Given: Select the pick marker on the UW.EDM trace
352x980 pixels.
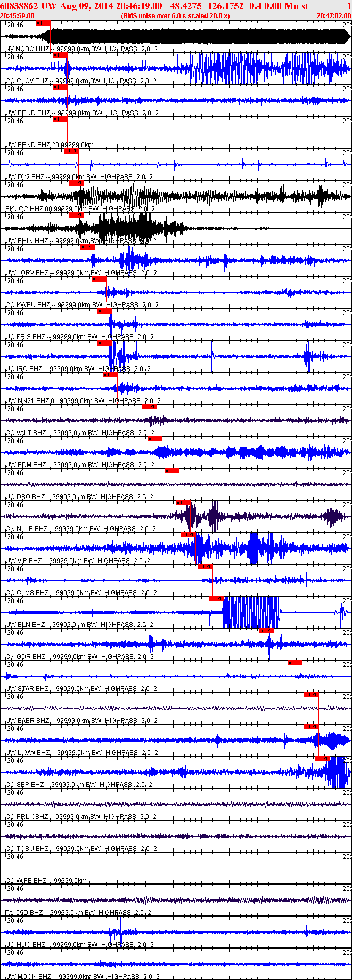Looking at the screenshot, I should coord(155,439).
